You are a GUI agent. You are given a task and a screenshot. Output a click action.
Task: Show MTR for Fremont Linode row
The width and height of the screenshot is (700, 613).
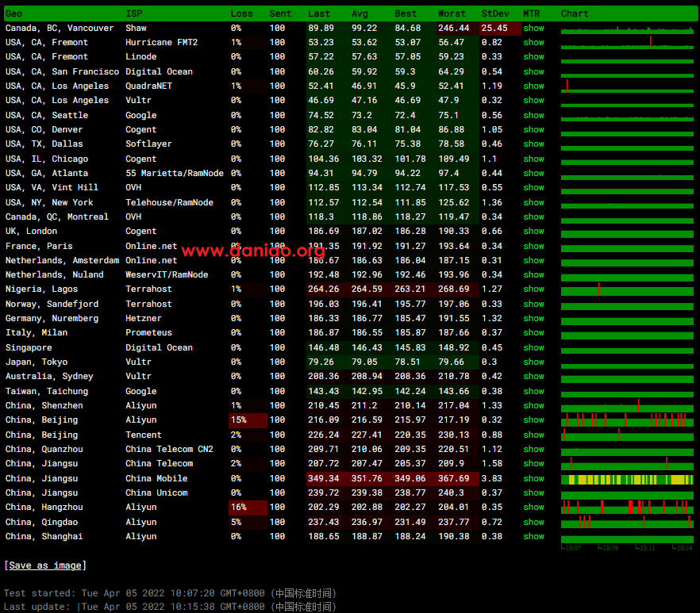click(x=533, y=56)
